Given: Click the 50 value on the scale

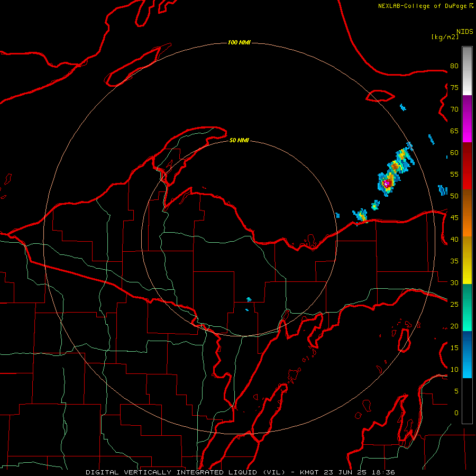Looking at the screenshot, I should 454,196.
